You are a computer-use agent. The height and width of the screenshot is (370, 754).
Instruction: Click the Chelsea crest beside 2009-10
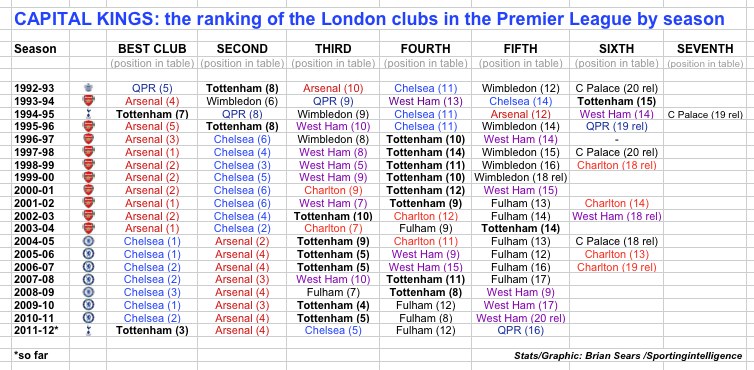point(88,305)
